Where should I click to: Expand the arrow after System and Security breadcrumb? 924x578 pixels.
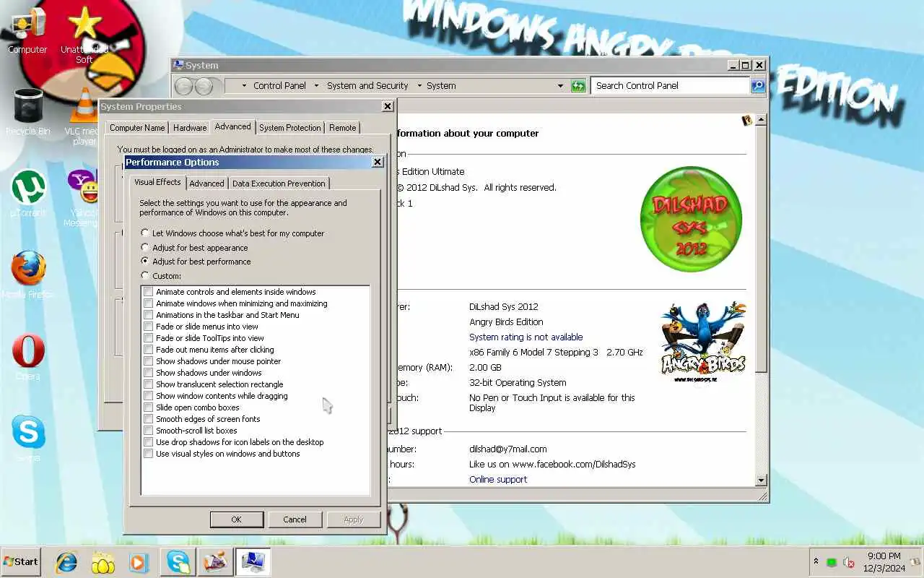coord(419,85)
